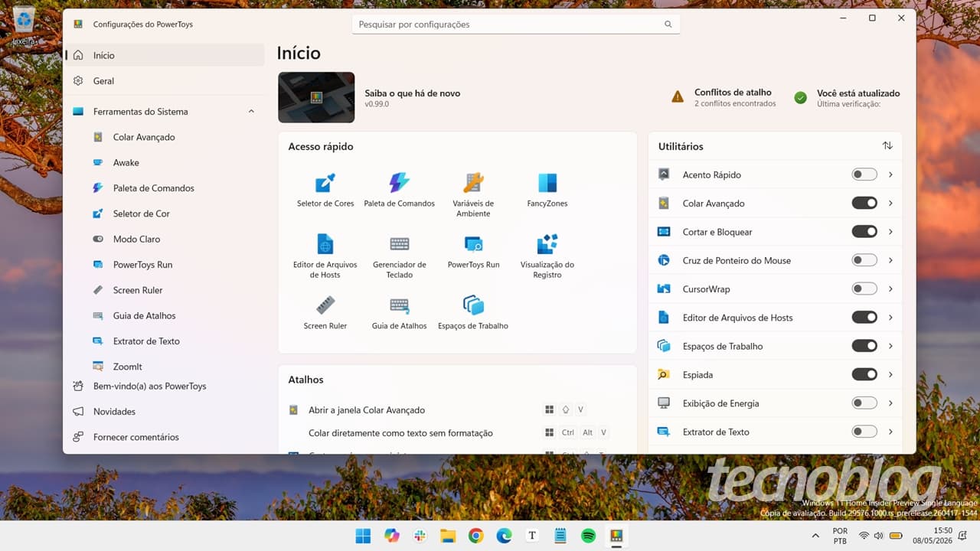Image resolution: width=980 pixels, height=551 pixels.
Task: Click Saiba o que há de novo
Action: coord(412,93)
